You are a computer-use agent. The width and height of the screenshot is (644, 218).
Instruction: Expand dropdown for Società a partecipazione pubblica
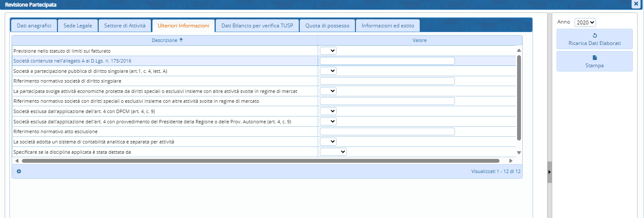(328, 71)
